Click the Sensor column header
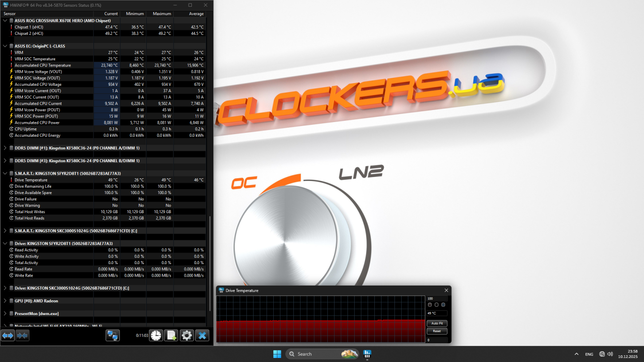Viewport: 644px width, 362px height. (x=47, y=14)
